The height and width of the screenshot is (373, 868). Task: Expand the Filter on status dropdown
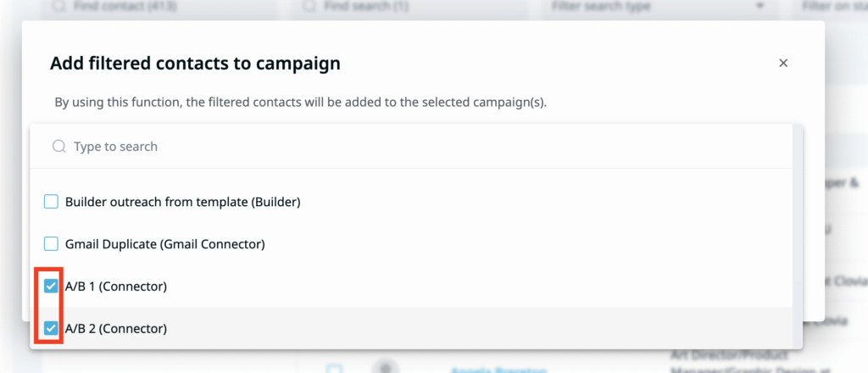click(835, 7)
